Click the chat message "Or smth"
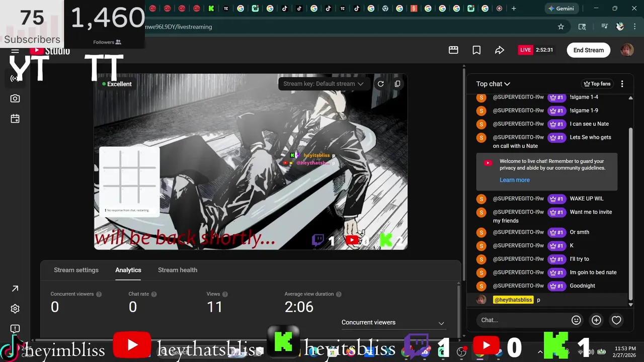The image size is (644, 362). 580,232
